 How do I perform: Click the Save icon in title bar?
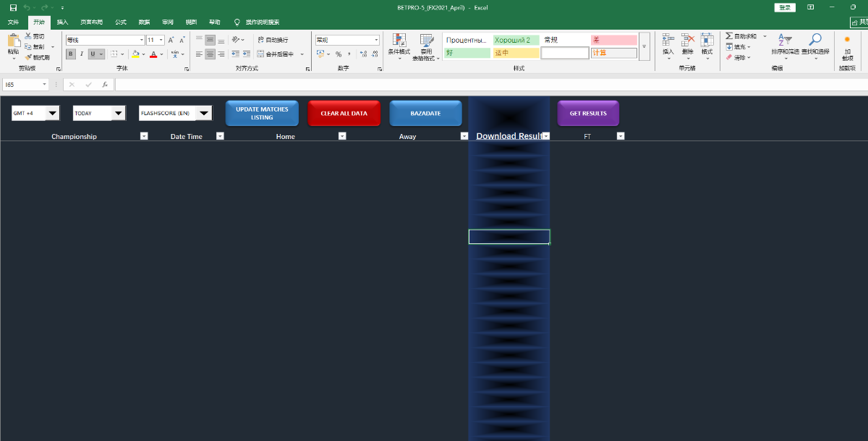point(13,7)
